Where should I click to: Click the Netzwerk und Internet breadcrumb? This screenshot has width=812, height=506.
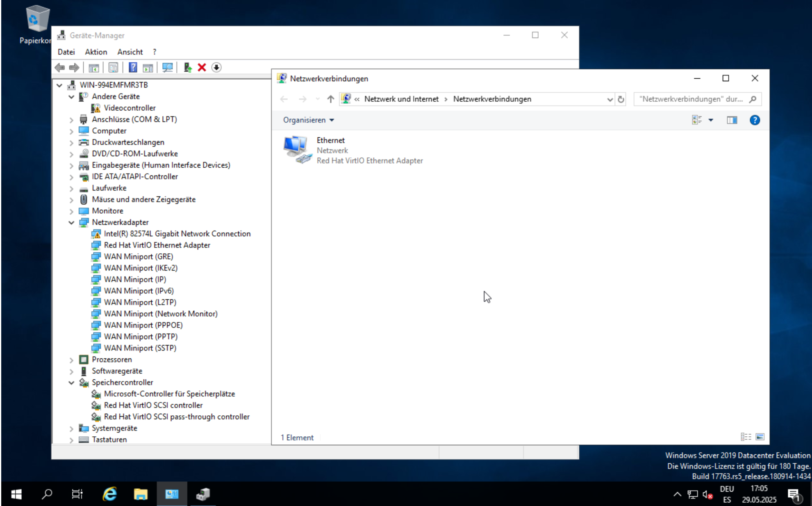[401, 99]
